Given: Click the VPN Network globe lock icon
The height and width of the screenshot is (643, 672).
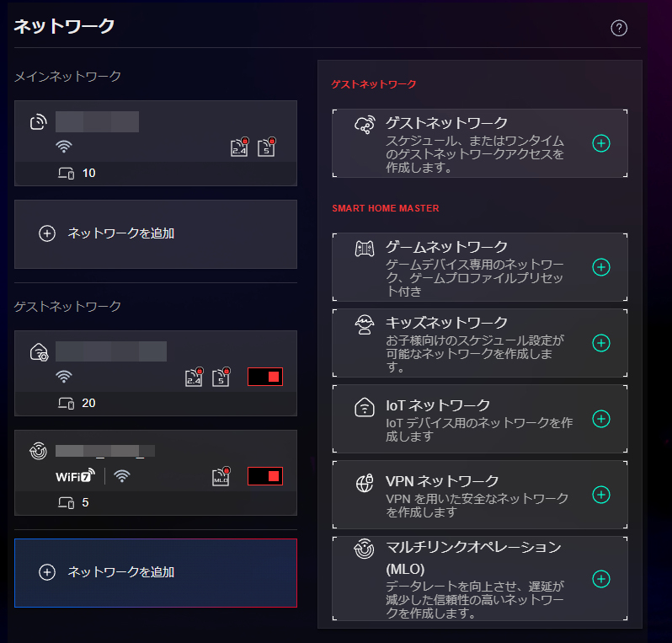Looking at the screenshot, I should [x=365, y=484].
